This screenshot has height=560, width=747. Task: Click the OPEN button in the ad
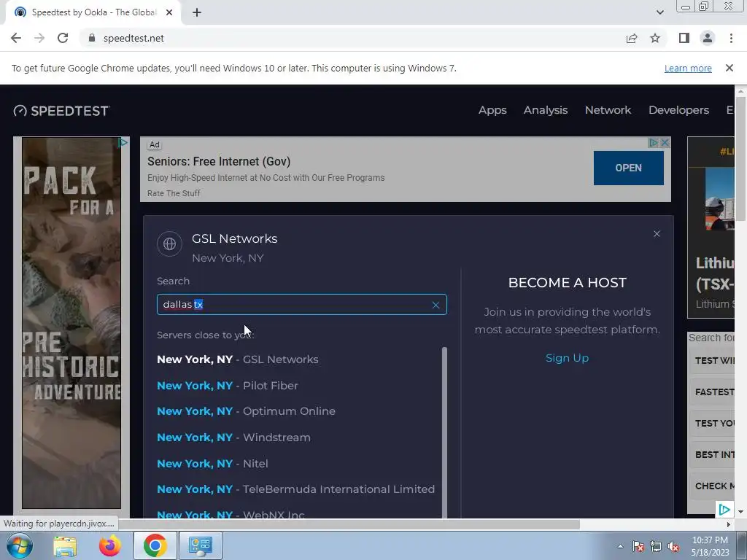coord(628,168)
